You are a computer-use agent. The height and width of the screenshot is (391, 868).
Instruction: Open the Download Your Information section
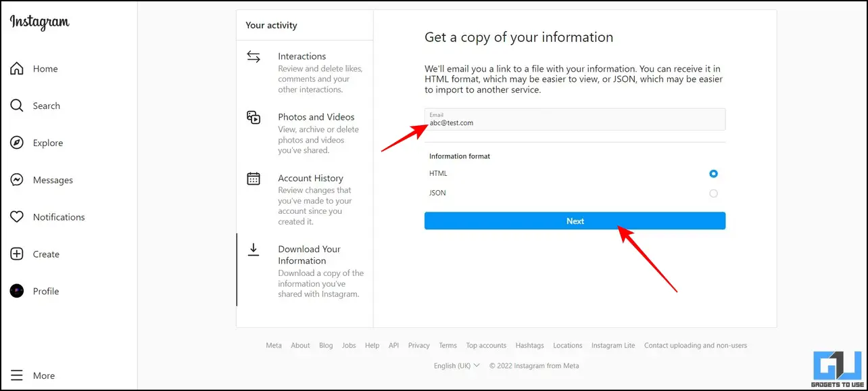pyautogui.click(x=305, y=270)
